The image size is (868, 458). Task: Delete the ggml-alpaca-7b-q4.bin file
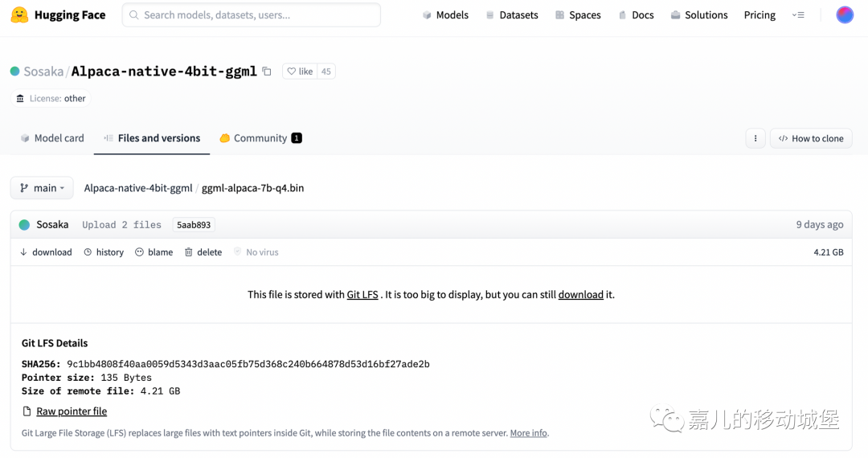pyautogui.click(x=203, y=252)
